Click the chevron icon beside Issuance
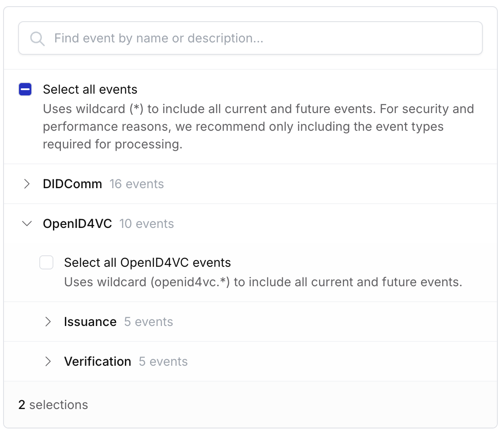The image size is (504, 432). pyautogui.click(x=48, y=322)
